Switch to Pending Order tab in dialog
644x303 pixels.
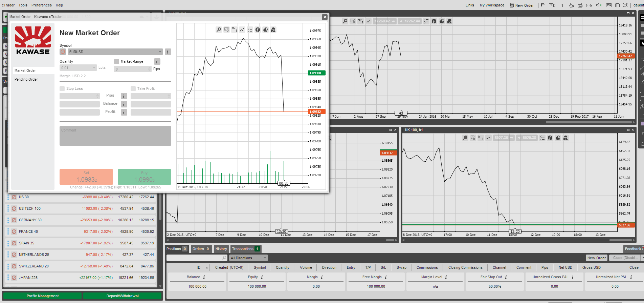point(33,79)
